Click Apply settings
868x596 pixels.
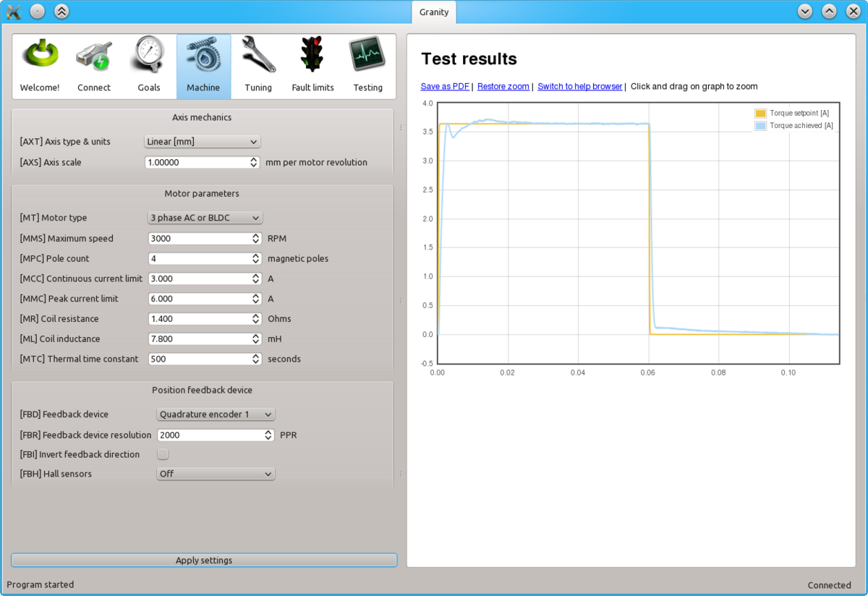pyautogui.click(x=203, y=559)
